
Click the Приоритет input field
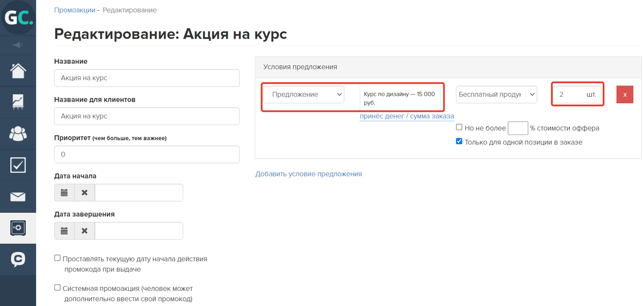tap(147, 154)
